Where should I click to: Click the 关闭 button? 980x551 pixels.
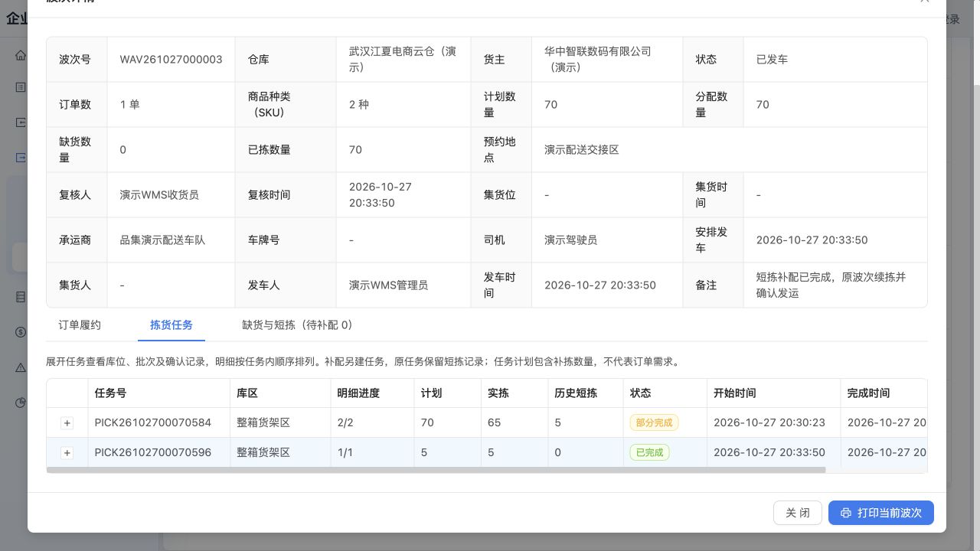tap(798, 513)
